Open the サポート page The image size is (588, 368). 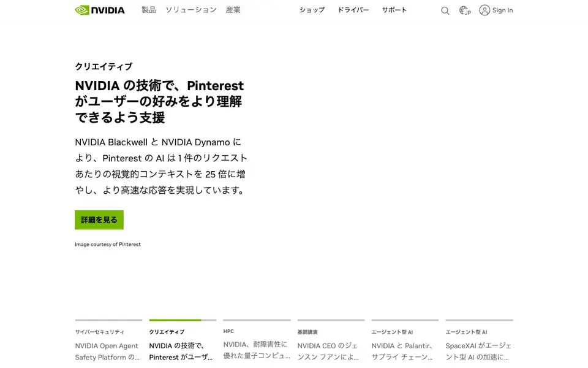click(394, 10)
